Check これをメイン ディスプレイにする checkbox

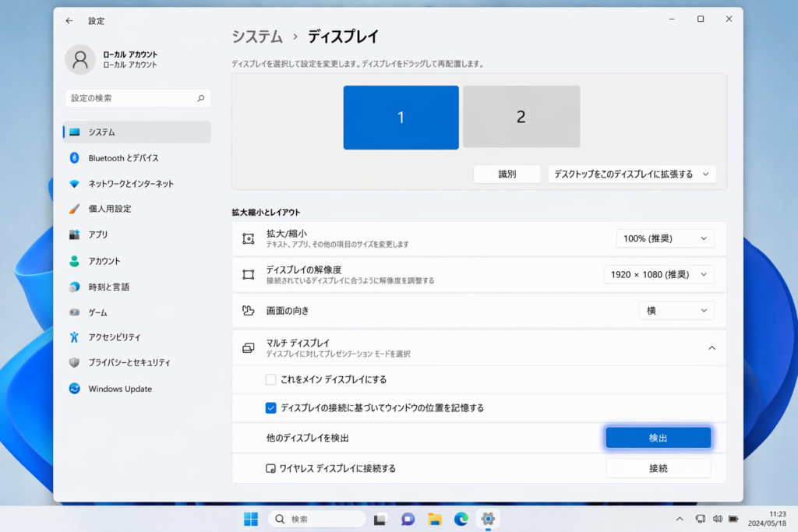(270, 379)
